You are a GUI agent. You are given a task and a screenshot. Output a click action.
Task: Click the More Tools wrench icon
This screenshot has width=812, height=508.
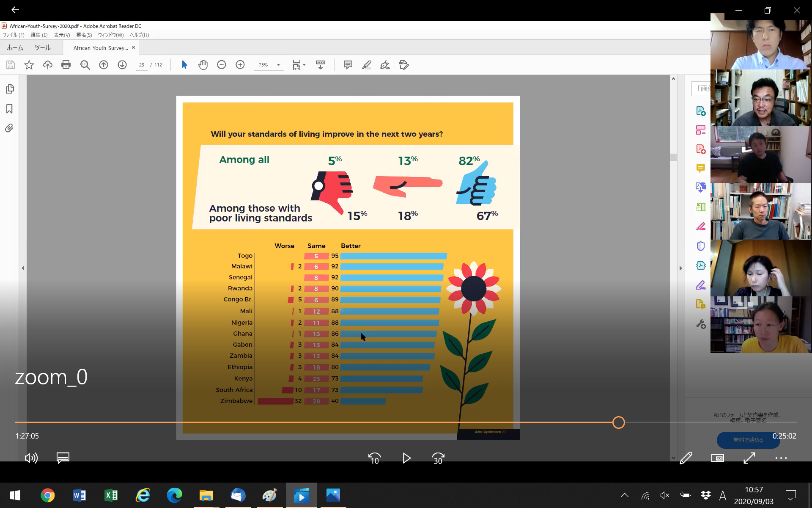[701, 324]
